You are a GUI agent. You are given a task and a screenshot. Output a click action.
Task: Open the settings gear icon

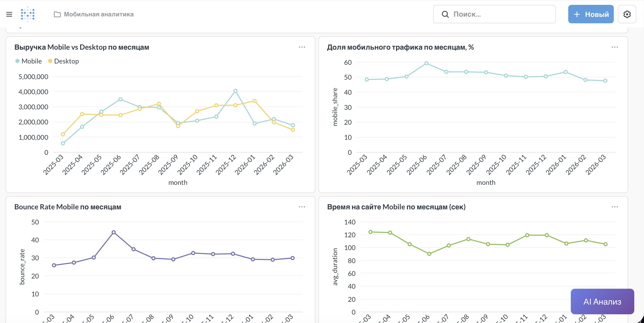[627, 14]
